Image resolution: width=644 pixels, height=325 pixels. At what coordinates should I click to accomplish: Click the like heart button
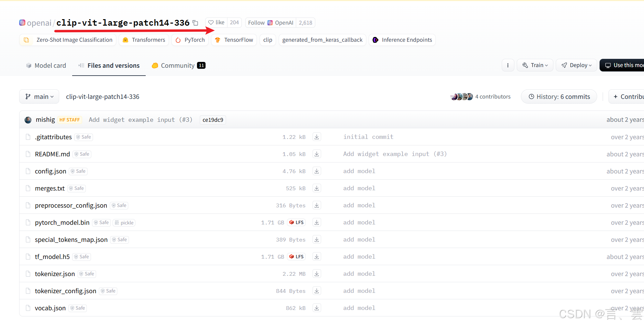pyautogui.click(x=216, y=23)
